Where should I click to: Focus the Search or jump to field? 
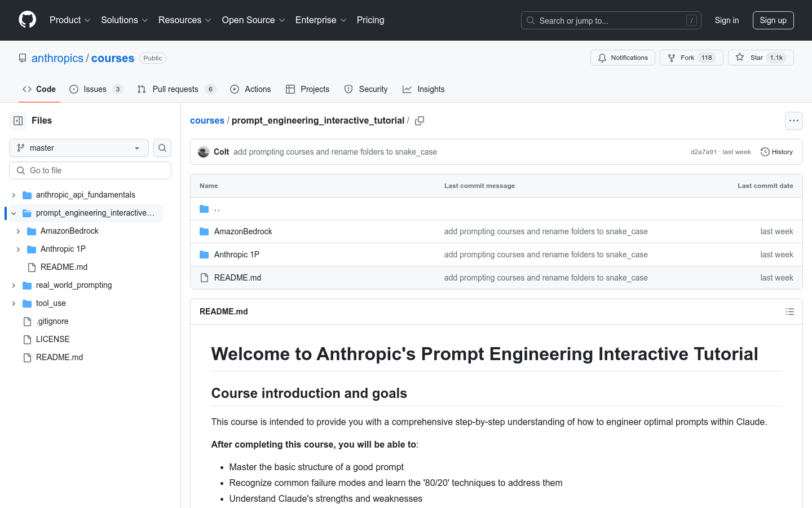611,20
